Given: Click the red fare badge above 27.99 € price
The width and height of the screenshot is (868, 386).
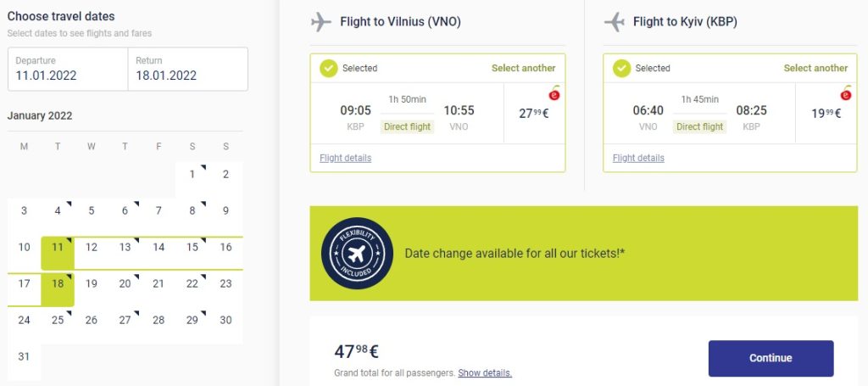Looking at the screenshot, I should click(554, 94).
